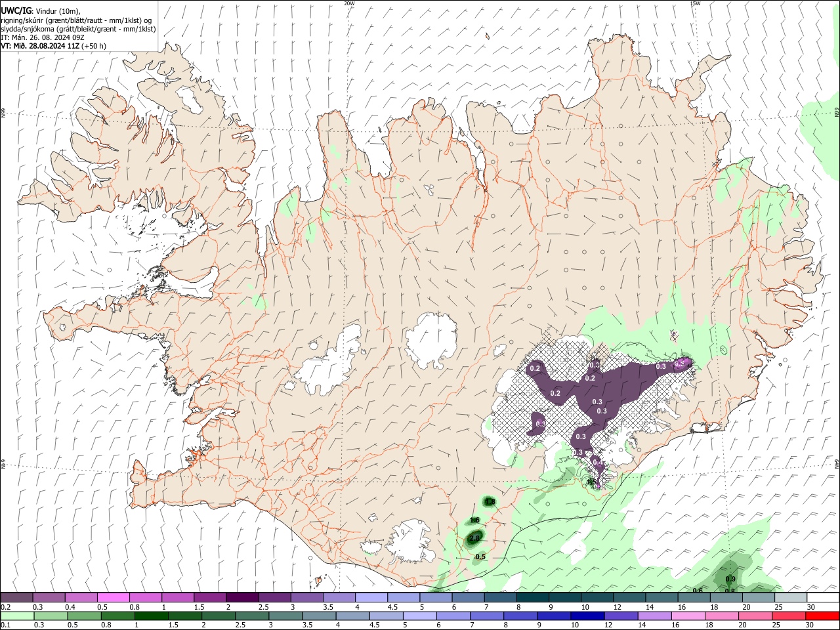Click the 'slydda/snjókoma' legend description line
The image size is (840, 630).
(78, 29)
